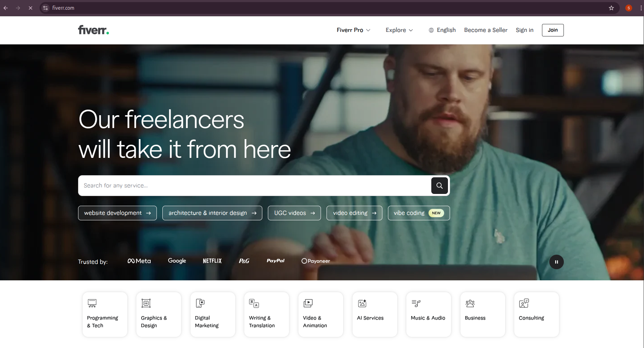Viewport: 644px width, 348px height.
Task: Open the AI Services category
Action: [375, 314]
